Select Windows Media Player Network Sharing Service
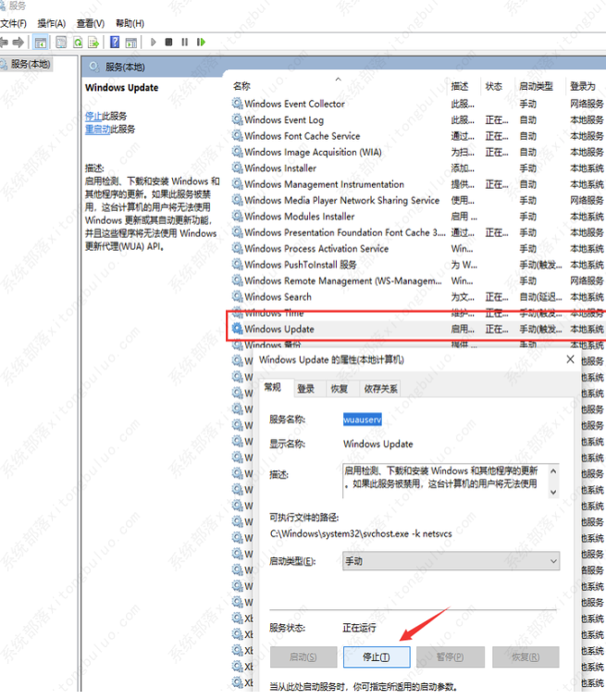 [341, 200]
